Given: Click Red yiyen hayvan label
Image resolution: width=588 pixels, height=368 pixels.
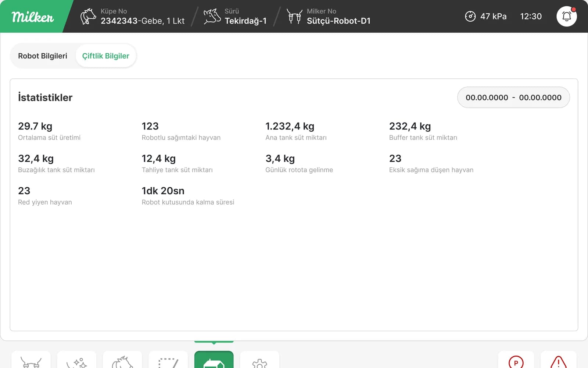Looking at the screenshot, I should click(x=45, y=202).
